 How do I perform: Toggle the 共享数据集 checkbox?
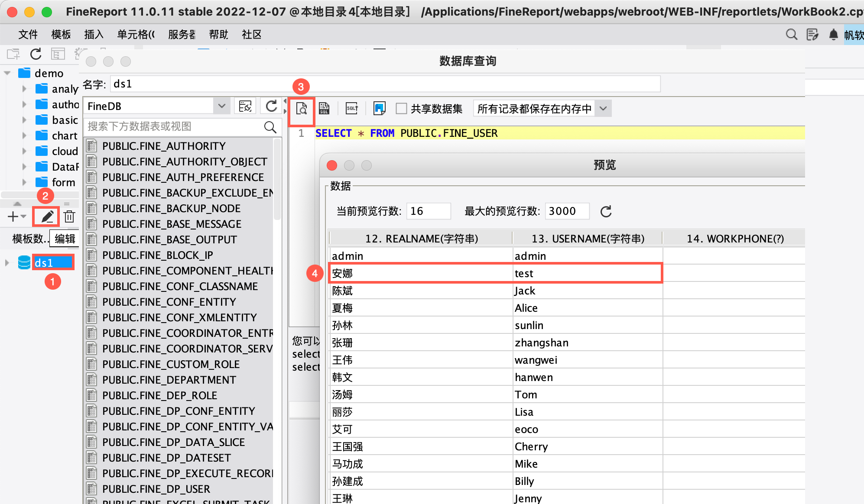pos(401,109)
